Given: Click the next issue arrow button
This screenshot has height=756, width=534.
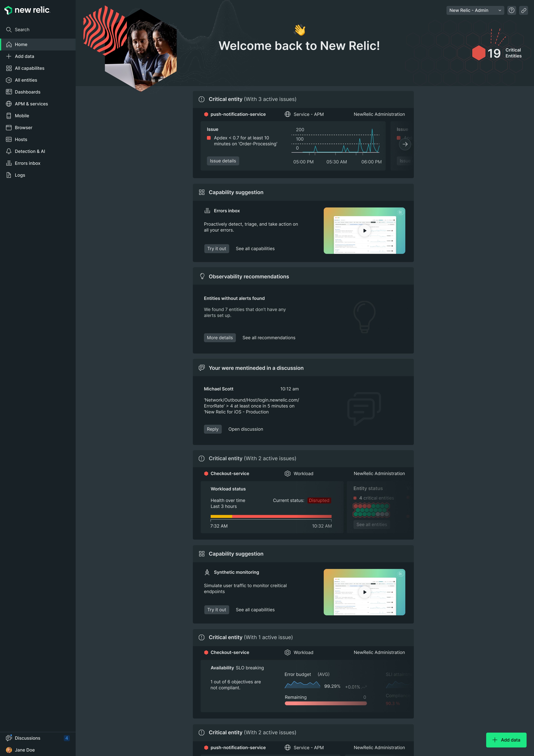Looking at the screenshot, I should pos(405,144).
